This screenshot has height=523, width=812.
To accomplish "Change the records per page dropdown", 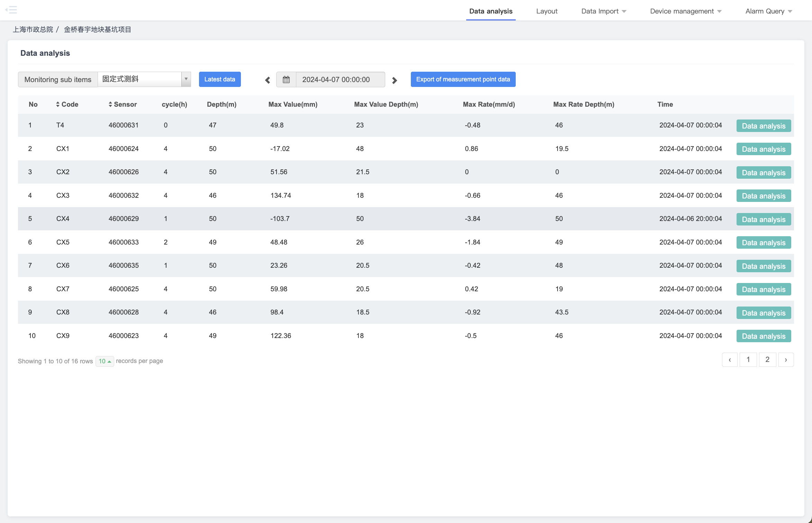I will click(105, 361).
